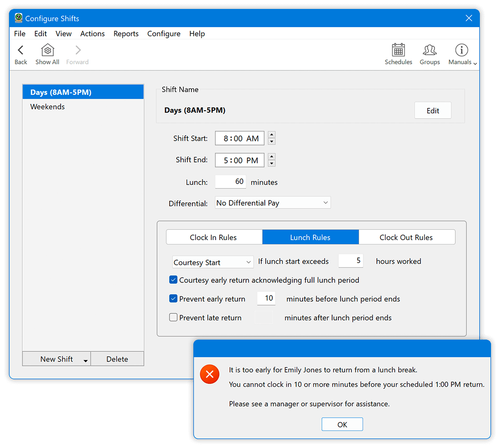Image resolution: width=500 pixels, height=448 pixels.
Task: Click the Configure Shifts app icon in title bar
Action: coord(18,18)
